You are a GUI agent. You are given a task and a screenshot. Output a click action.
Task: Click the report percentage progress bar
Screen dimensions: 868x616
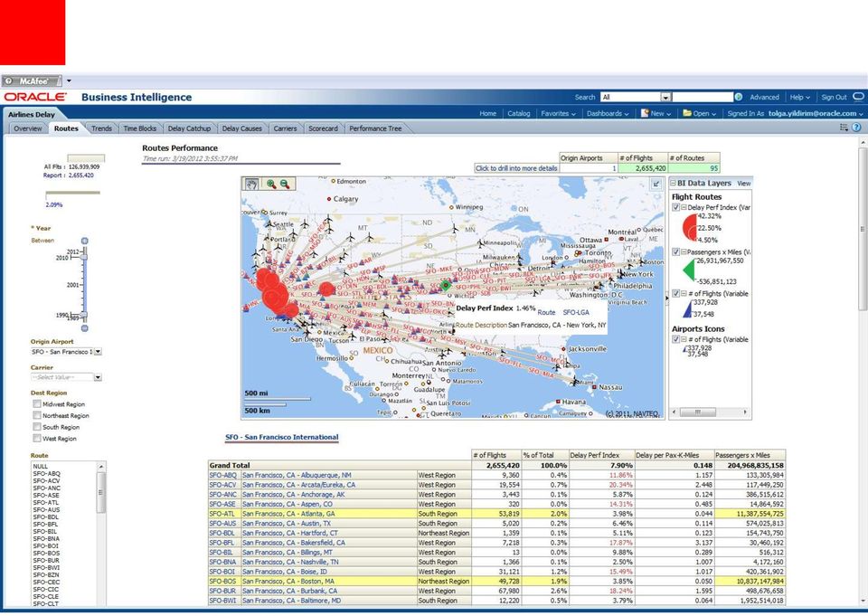point(72,194)
